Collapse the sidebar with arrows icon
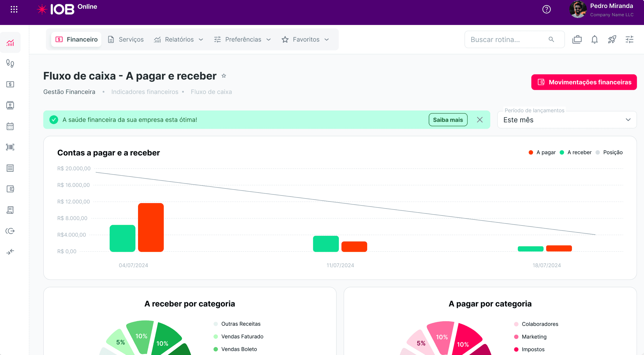The image size is (644, 355). 10,252
